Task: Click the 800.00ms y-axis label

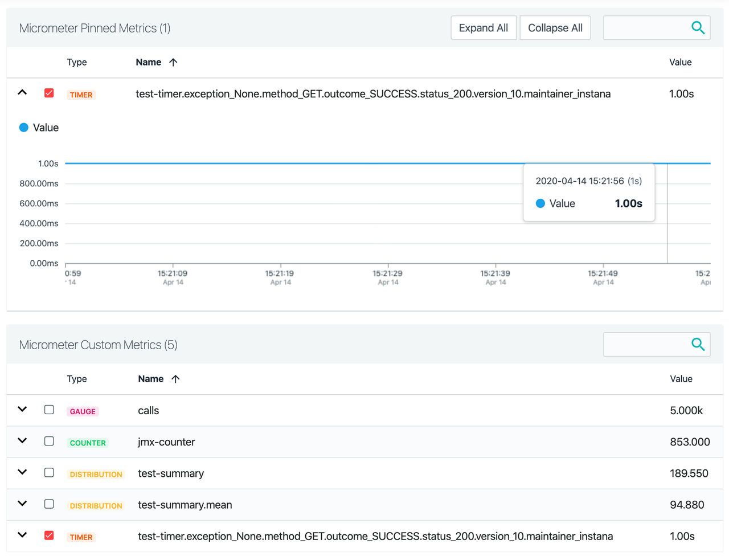Action: click(x=39, y=183)
